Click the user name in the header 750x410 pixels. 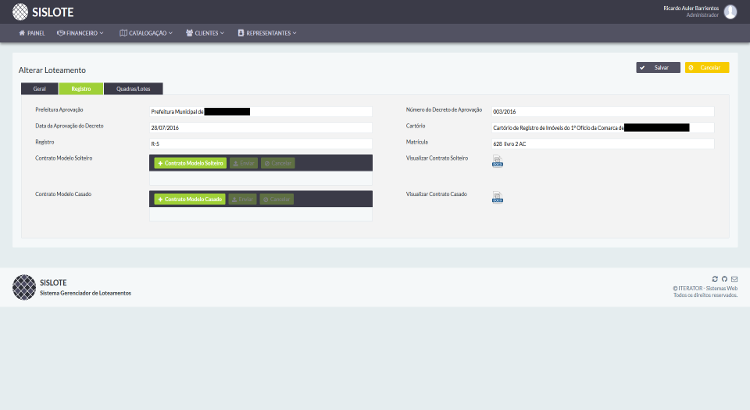coord(691,8)
